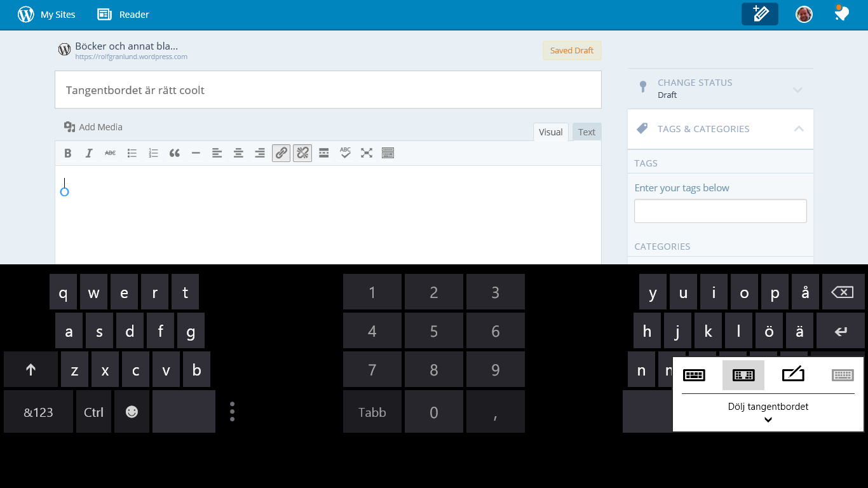
Task: Click the insert link chain icon
Action: pyautogui.click(x=281, y=153)
